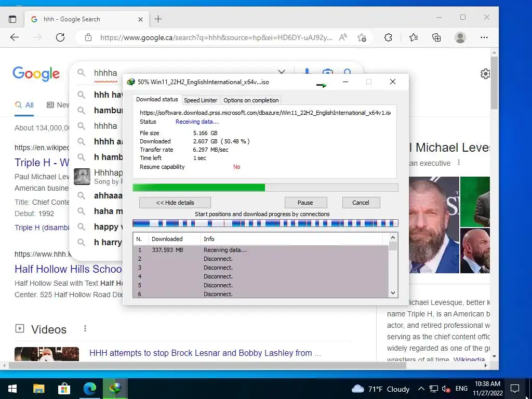This screenshot has height=399, width=532.
Task: Open the Triple H Wikipedia result
Action: pos(42,163)
